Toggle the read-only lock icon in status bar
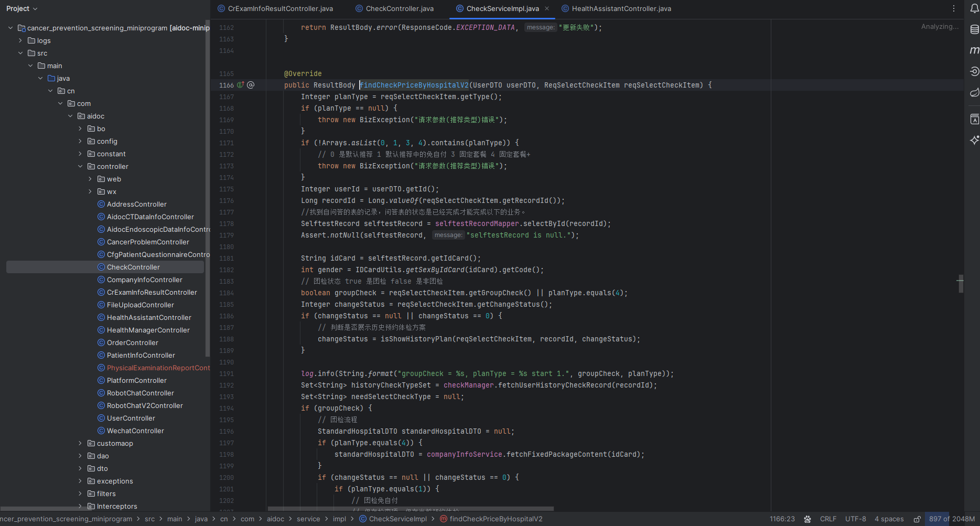Screen dimensions: 980x526 917,519
